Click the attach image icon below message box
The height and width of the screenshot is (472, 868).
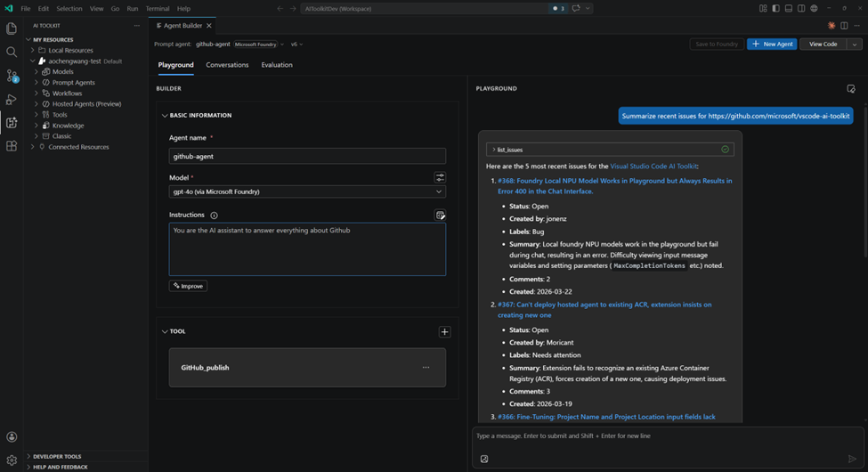coord(484,459)
